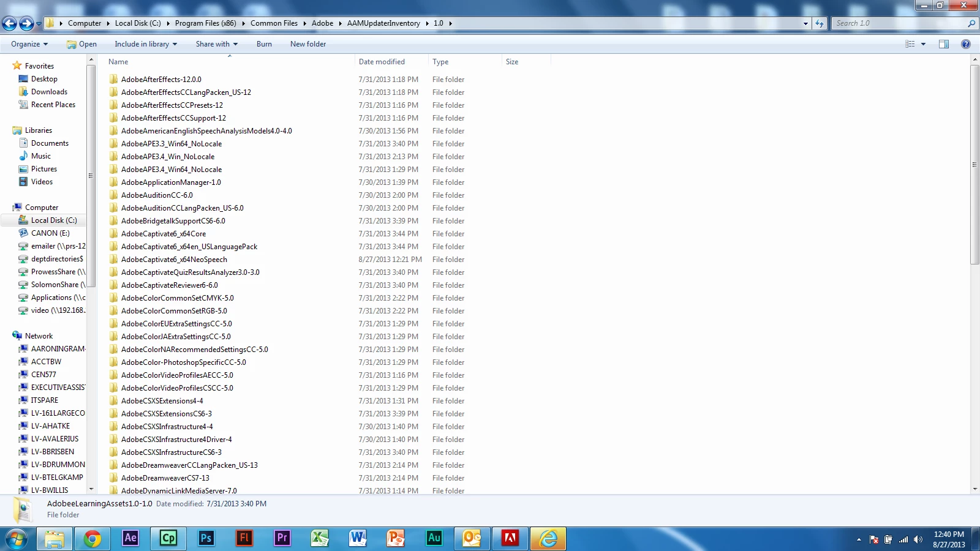Open Recent Places in Favorites
The height and width of the screenshot is (551, 980).
pyautogui.click(x=53, y=105)
